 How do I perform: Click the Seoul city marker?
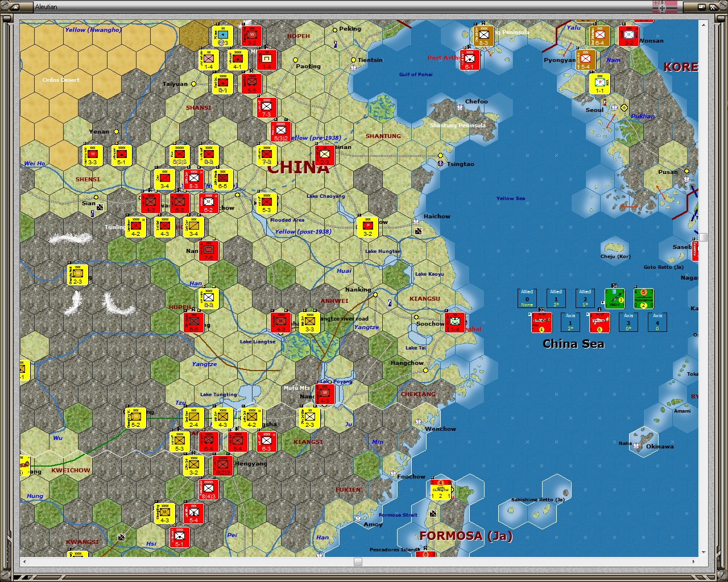(x=624, y=107)
